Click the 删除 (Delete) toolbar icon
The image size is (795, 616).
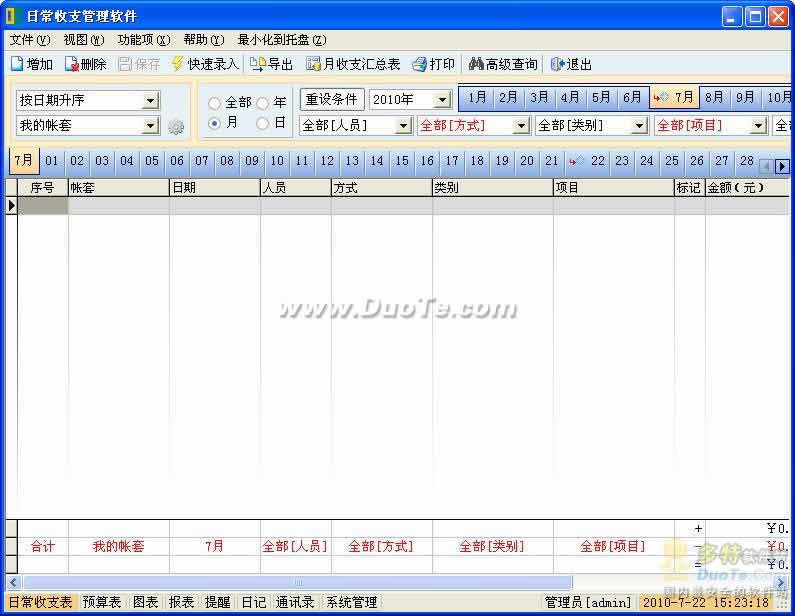click(x=85, y=64)
